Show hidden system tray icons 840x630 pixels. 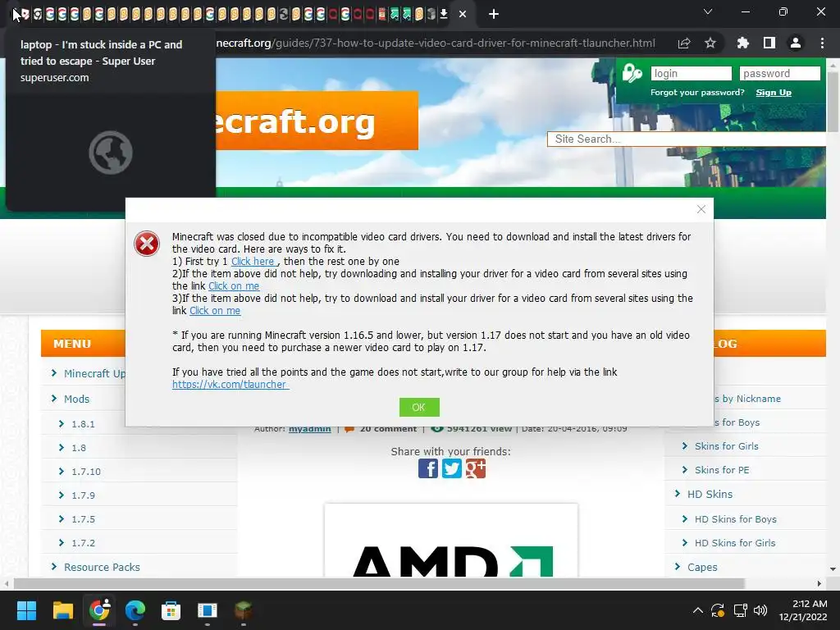pyautogui.click(x=697, y=610)
